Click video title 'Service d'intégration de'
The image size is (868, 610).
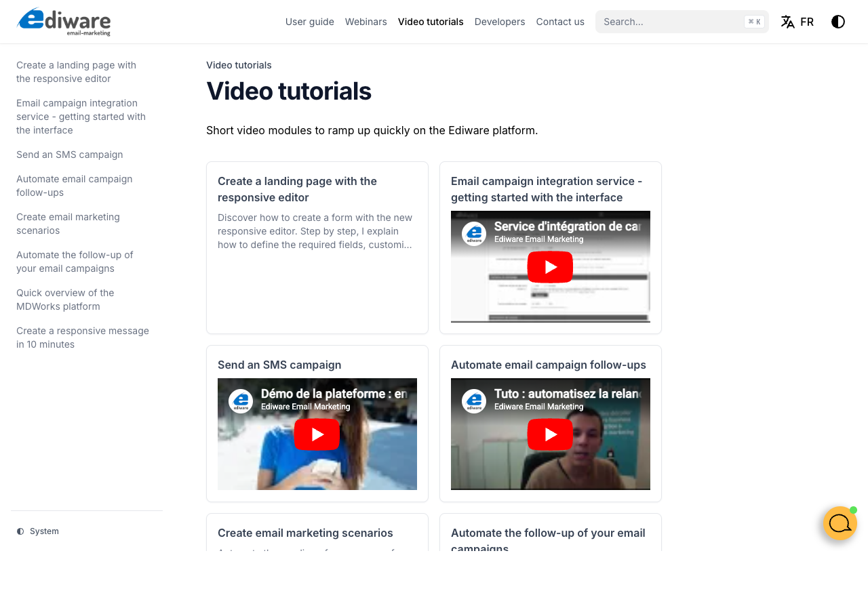pos(568,226)
